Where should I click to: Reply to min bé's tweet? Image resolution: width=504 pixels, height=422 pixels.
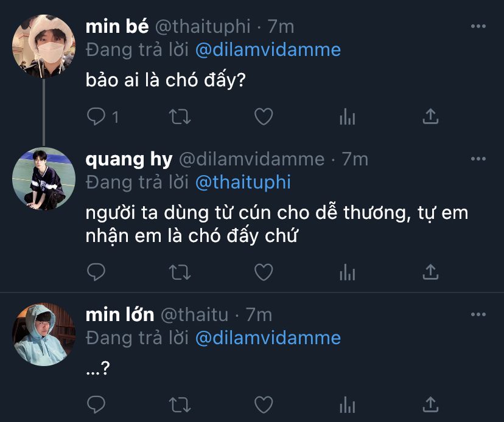[96, 116]
